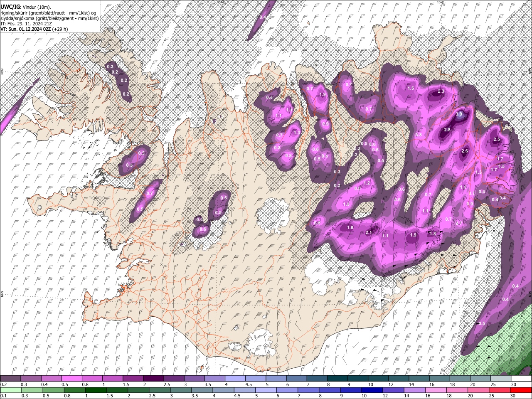The height and width of the screenshot is (399, 532).
Task: Click the '0.1' tick label in the rain legend
Action: [3, 396]
